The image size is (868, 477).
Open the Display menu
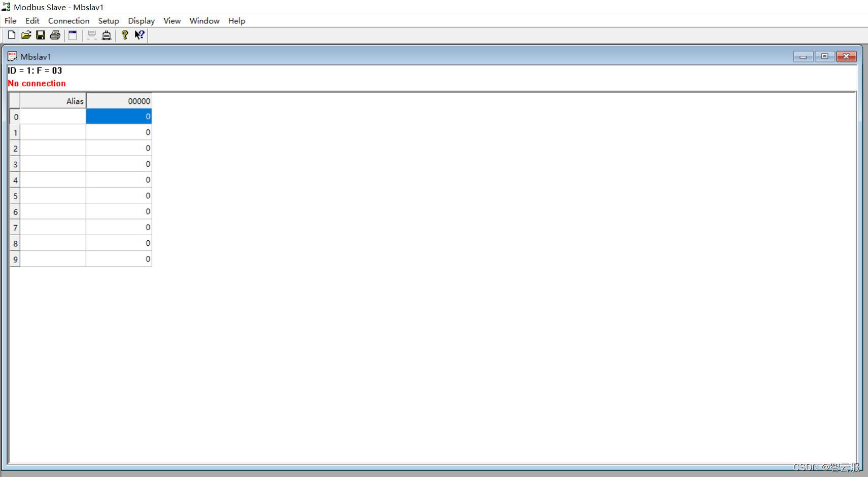(x=141, y=21)
